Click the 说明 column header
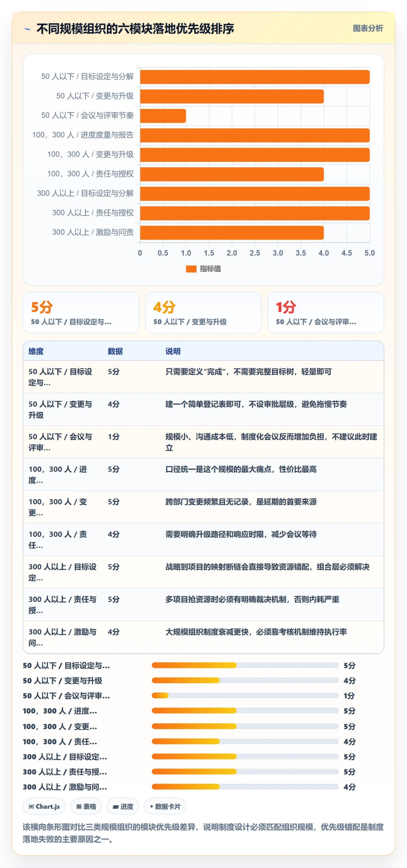The image size is (407, 868). 173,351
